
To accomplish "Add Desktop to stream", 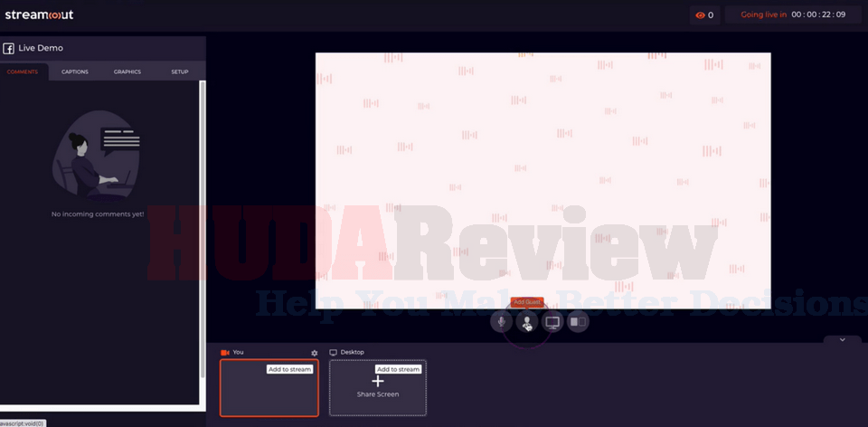I will pos(399,369).
